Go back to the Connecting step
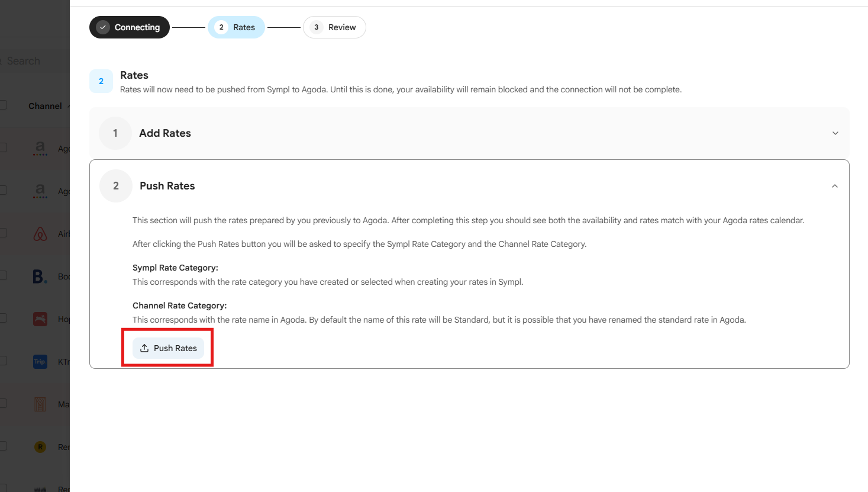The image size is (868, 492). coord(130,27)
